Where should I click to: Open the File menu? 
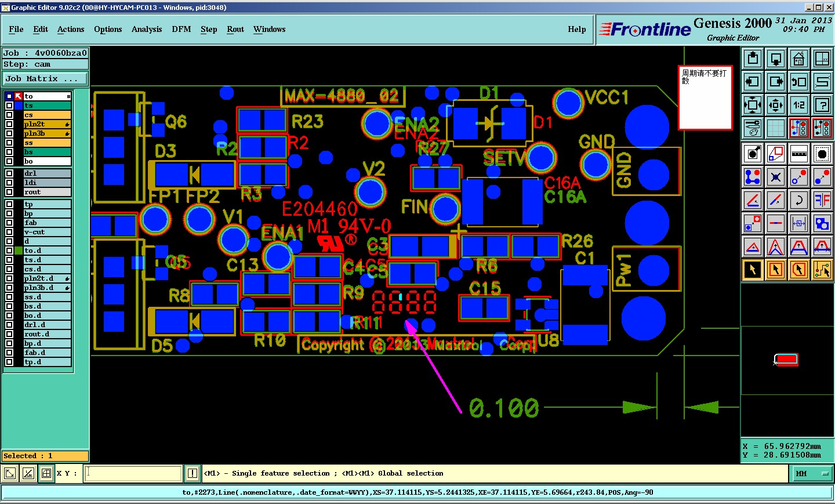point(16,29)
